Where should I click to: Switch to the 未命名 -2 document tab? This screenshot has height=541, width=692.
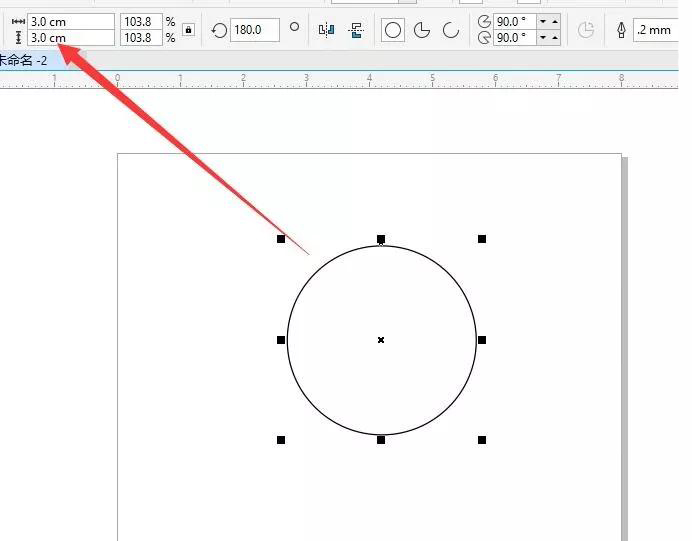pos(24,61)
